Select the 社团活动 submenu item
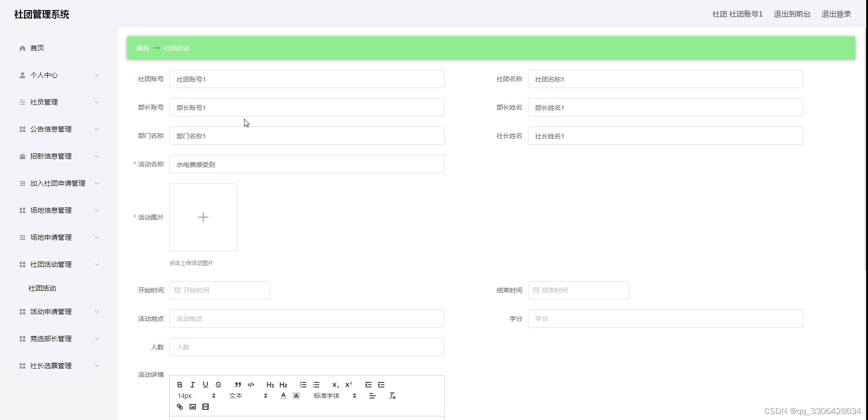Screen dimensions: 868x420 [x=42, y=288]
